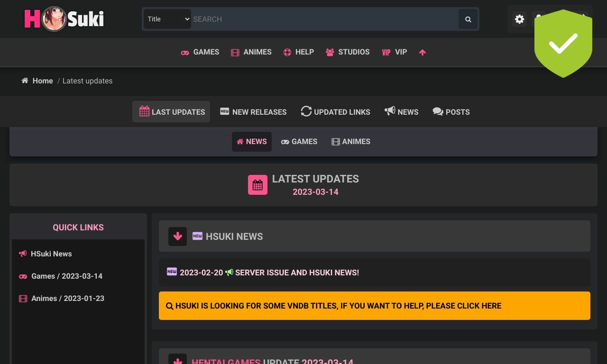Click the orange VNDB titles help banner
The image size is (607, 364).
374,306
